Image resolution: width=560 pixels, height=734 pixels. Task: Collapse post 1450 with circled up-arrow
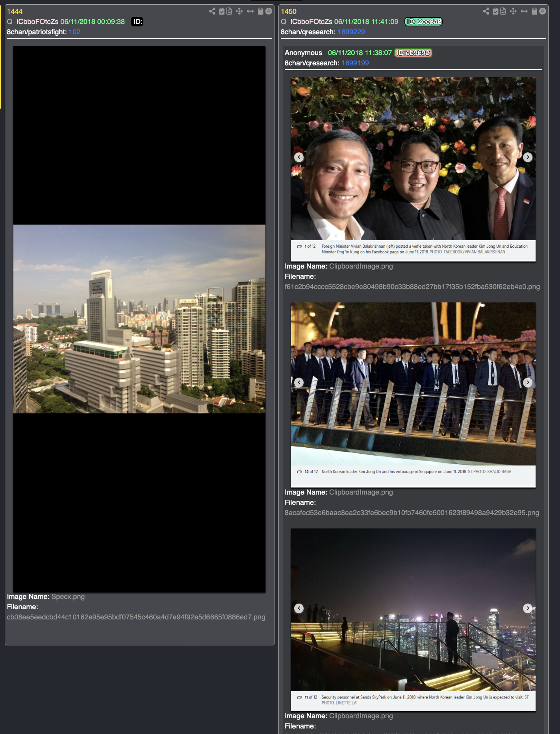543,11
